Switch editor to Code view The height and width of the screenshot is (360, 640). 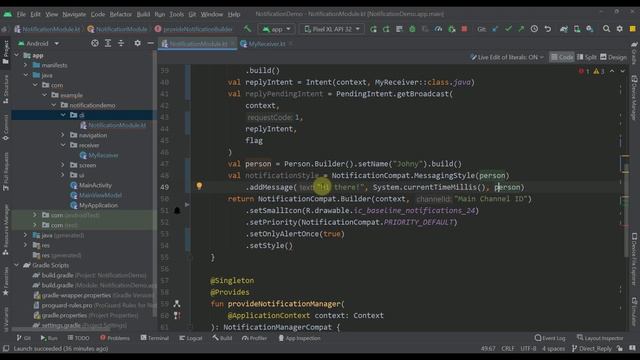click(x=562, y=57)
